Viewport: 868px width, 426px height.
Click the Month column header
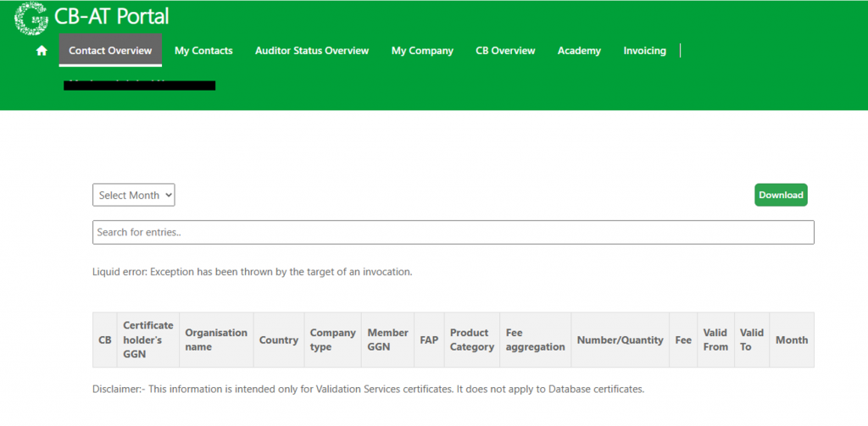pyautogui.click(x=792, y=340)
